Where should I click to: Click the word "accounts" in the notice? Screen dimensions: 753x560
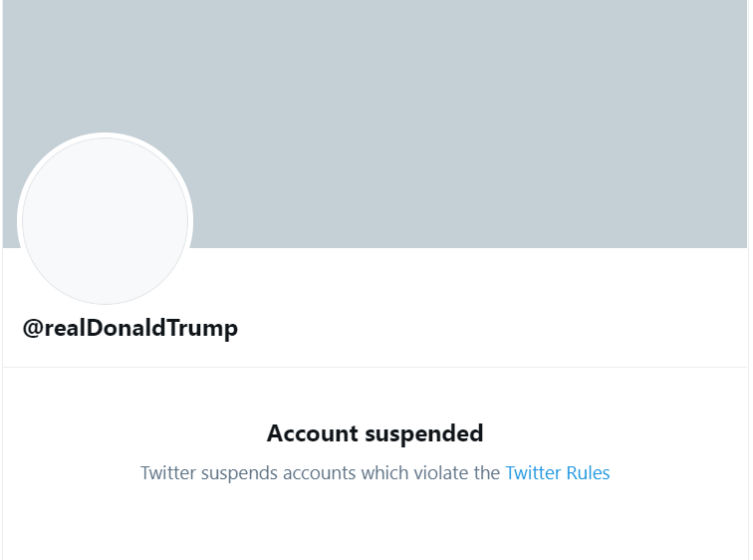coord(320,473)
